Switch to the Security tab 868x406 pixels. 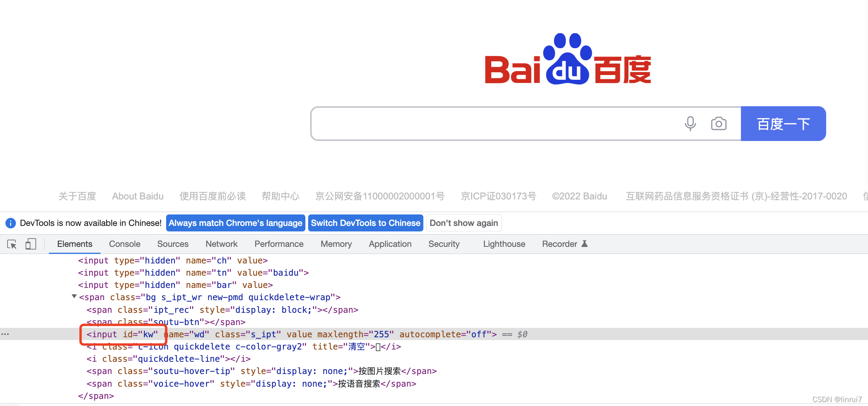pyautogui.click(x=444, y=244)
